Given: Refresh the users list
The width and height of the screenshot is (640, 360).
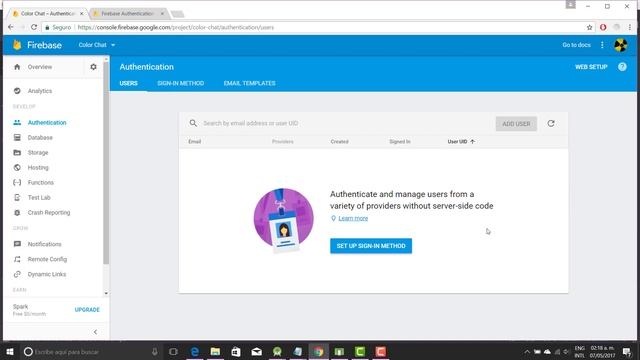Looking at the screenshot, I should [x=551, y=123].
